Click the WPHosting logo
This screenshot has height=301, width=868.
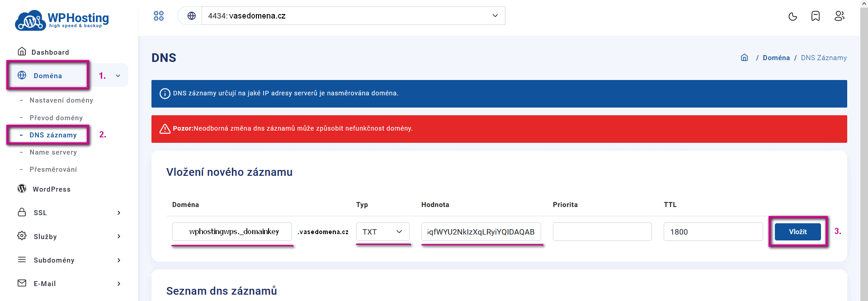[62, 20]
